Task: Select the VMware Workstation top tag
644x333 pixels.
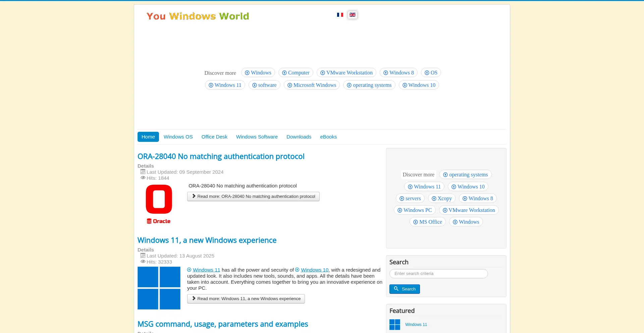Action: click(x=346, y=73)
